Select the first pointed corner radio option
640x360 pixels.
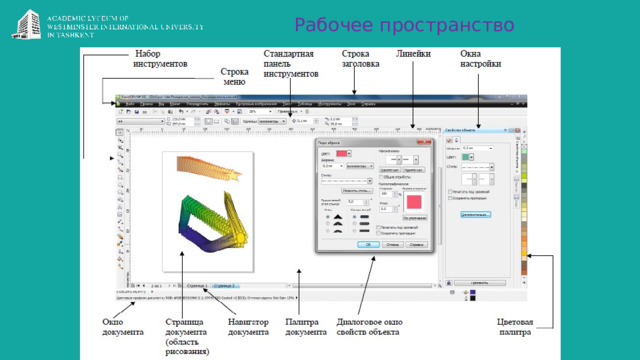[x=328, y=217]
